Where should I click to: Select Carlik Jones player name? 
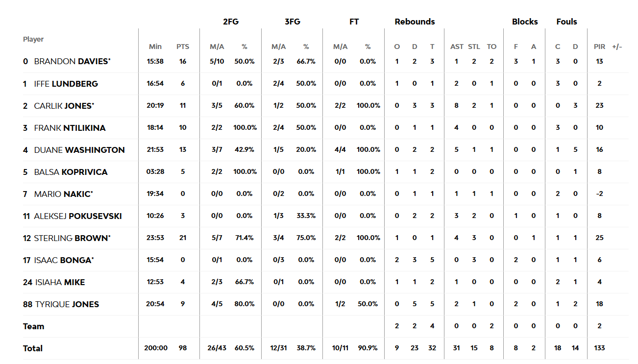64,106
